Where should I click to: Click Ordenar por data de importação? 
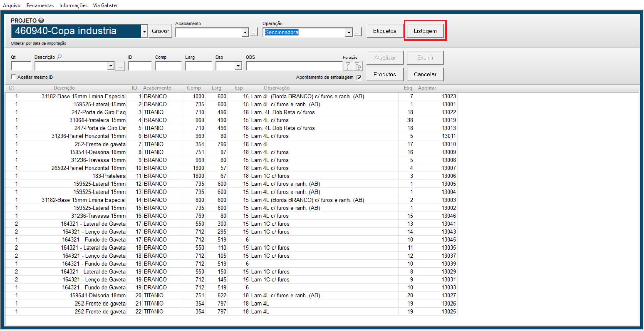pos(39,43)
